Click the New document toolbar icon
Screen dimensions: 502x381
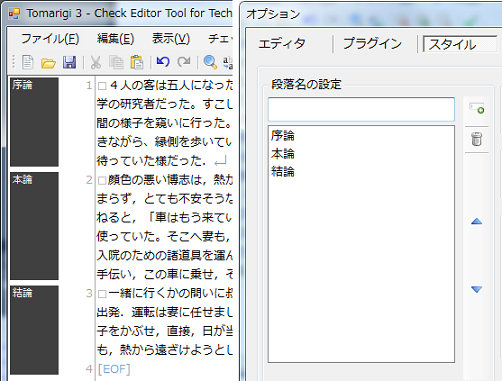(28, 62)
